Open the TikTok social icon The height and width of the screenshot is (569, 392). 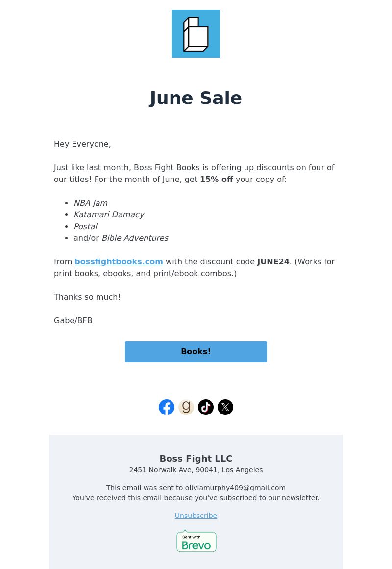pyautogui.click(x=206, y=407)
